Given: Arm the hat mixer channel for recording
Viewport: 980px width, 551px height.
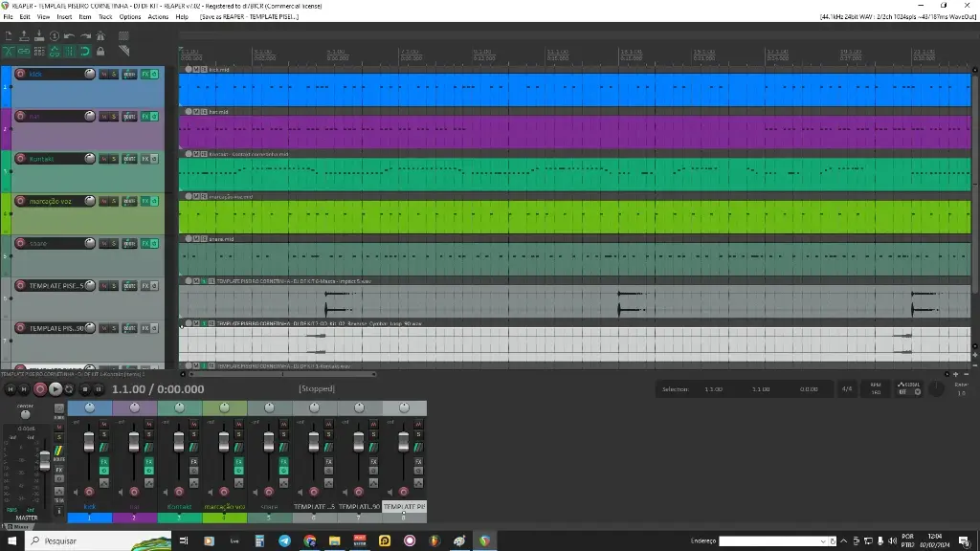Looking at the screenshot, I should [134, 493].
